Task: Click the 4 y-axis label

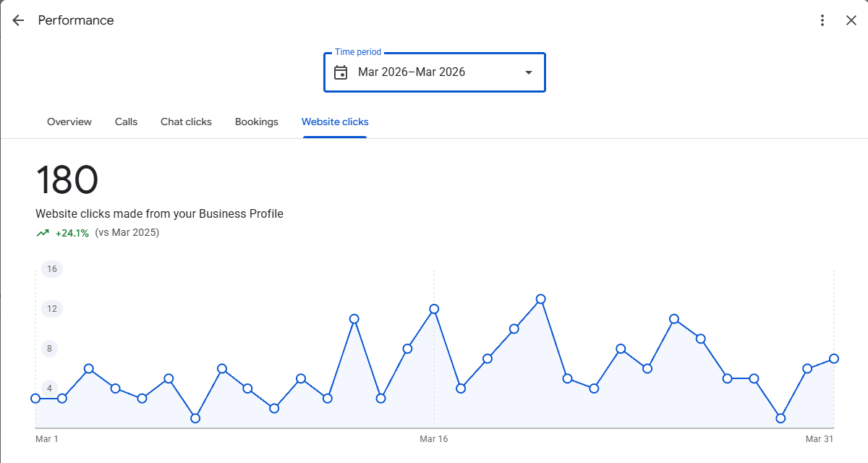Action: [50, 388]
